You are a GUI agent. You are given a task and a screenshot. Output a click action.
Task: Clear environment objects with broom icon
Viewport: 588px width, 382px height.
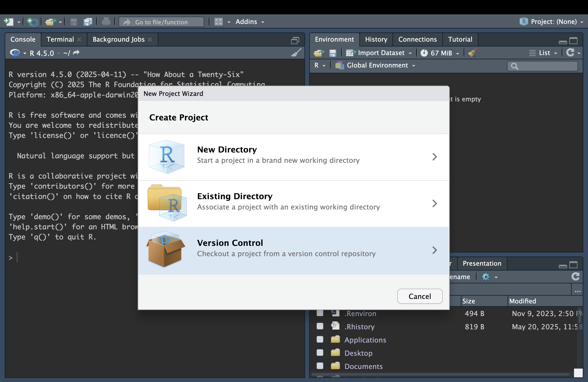(x=472, y=53)
